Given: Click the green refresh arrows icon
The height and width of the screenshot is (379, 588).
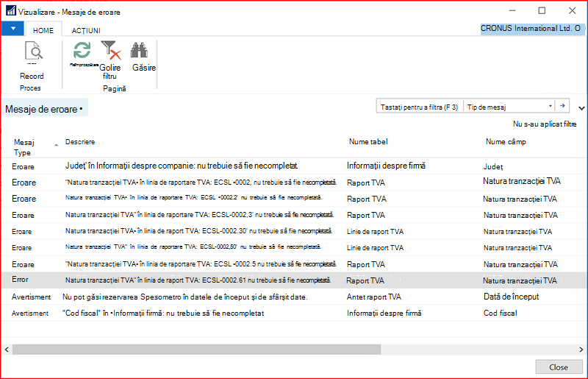Looking at the screenshot, I should [82, 51].
